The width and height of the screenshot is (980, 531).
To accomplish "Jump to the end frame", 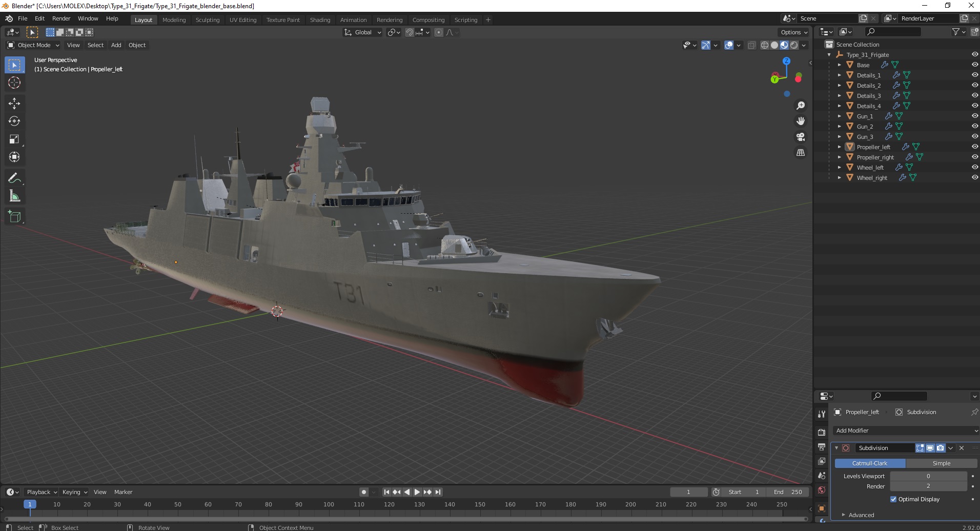I will (438, 492).
